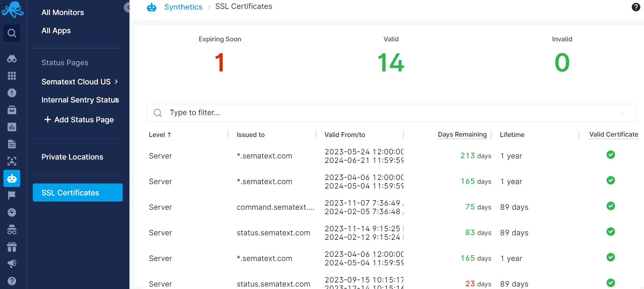Click the top-right help question mark icon

point(636,7)
